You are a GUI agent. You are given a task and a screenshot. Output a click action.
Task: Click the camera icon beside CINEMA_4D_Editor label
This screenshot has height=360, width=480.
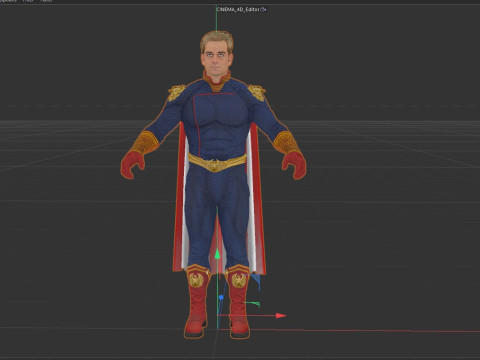pos(263,10)
